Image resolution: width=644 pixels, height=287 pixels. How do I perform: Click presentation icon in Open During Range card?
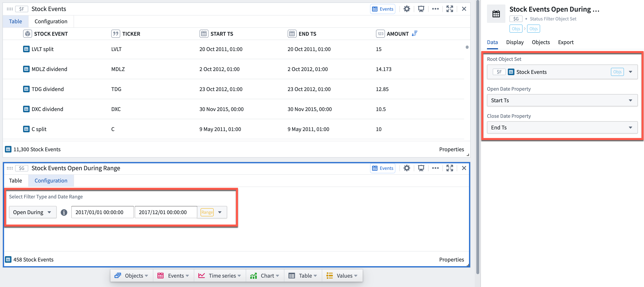click(421, 168)
